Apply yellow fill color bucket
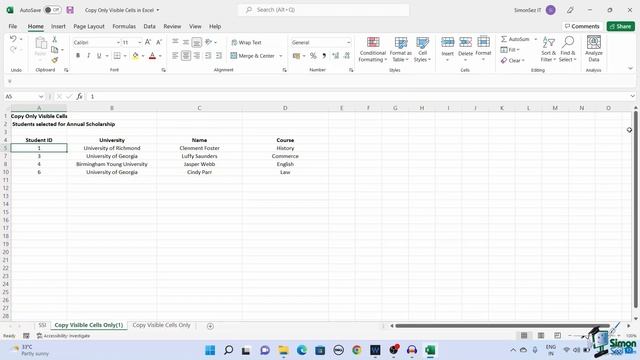The height and width of the screenshot is (360, 640). 135,56
